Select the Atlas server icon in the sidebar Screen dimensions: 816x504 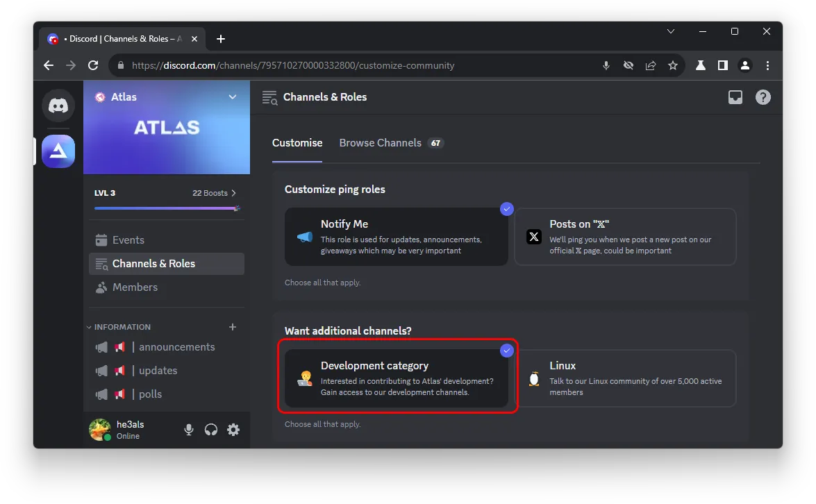click(x=58, y=151)
